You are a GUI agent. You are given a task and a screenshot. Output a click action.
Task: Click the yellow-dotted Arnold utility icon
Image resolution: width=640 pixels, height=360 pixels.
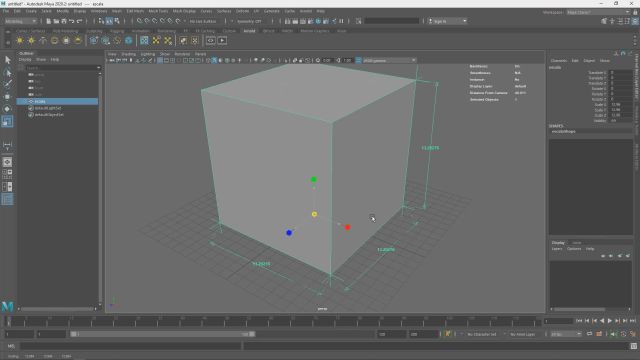pos(156,40)
